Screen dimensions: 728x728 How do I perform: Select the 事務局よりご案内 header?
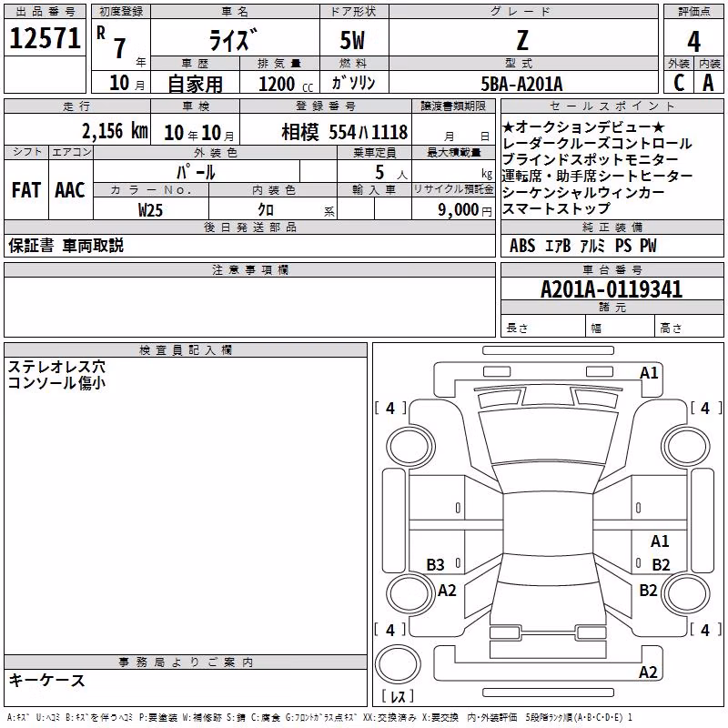pyautogui.click(x=186, y=662)
